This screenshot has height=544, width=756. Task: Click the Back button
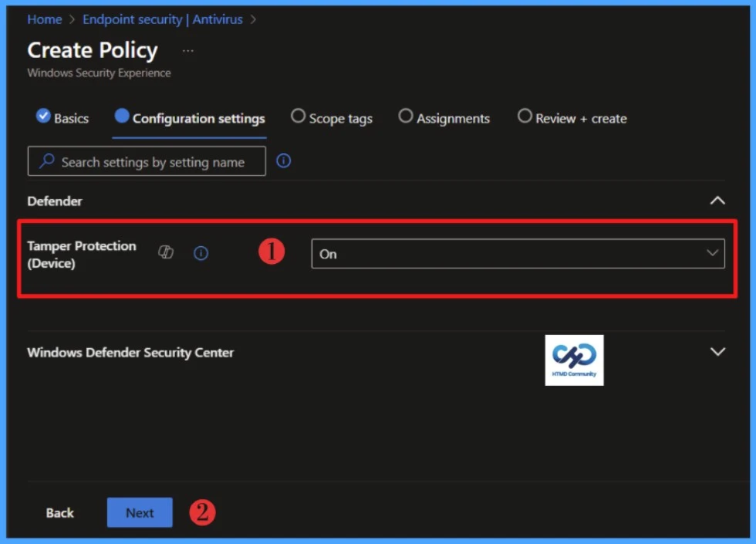pos(59,512)
